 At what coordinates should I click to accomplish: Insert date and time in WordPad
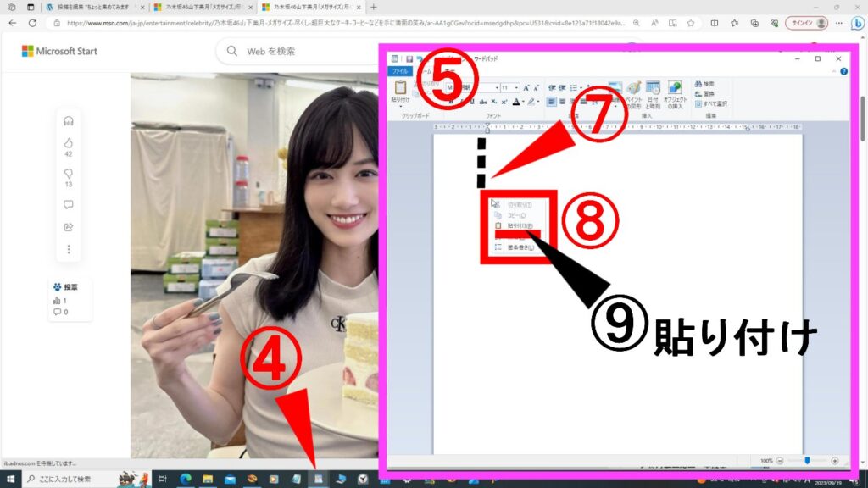653,94
